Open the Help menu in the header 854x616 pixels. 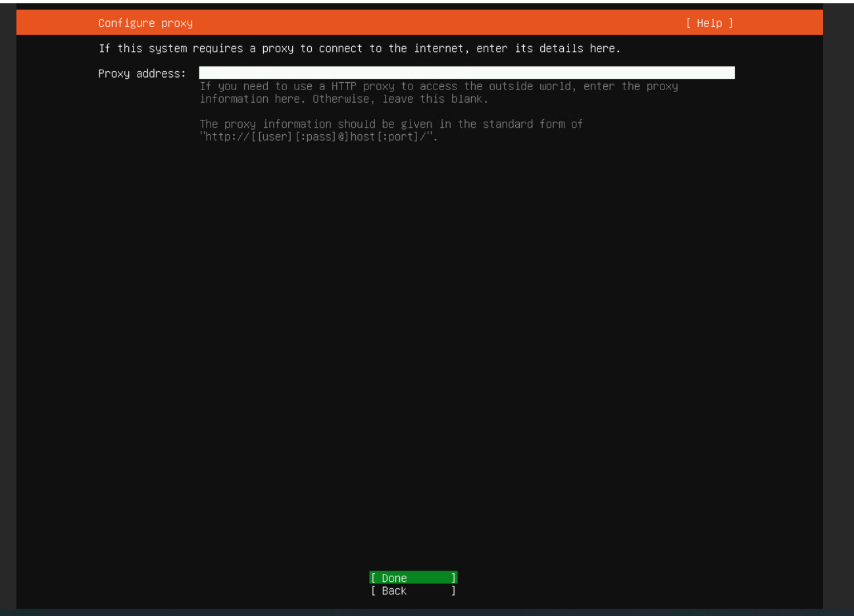click(x=709, y=23)
